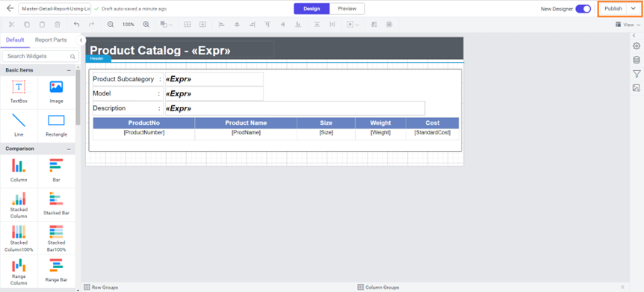Go back using the arrow icon
Image resolution: width=644 pixels, height=292 pixels.
(x=10, y=8)
